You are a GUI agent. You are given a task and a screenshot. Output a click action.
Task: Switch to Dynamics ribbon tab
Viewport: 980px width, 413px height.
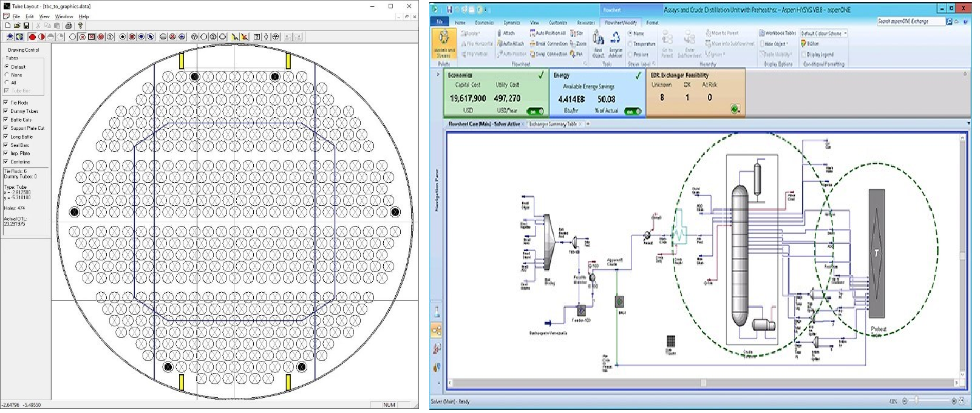click(512, 22)
